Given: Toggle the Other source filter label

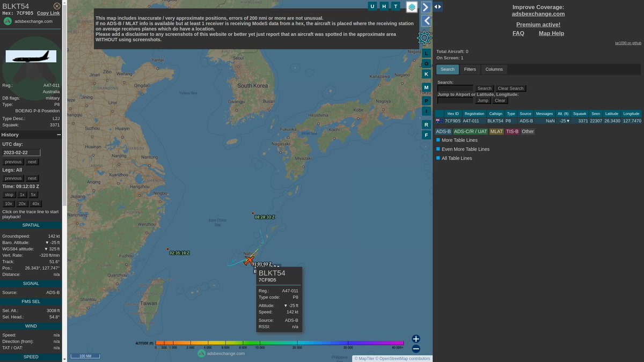Looking at the screenshot, I should (528, 131).
